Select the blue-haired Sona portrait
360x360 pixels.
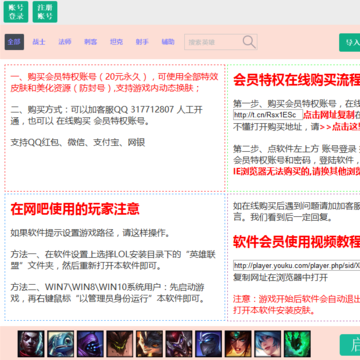(268, 343)
